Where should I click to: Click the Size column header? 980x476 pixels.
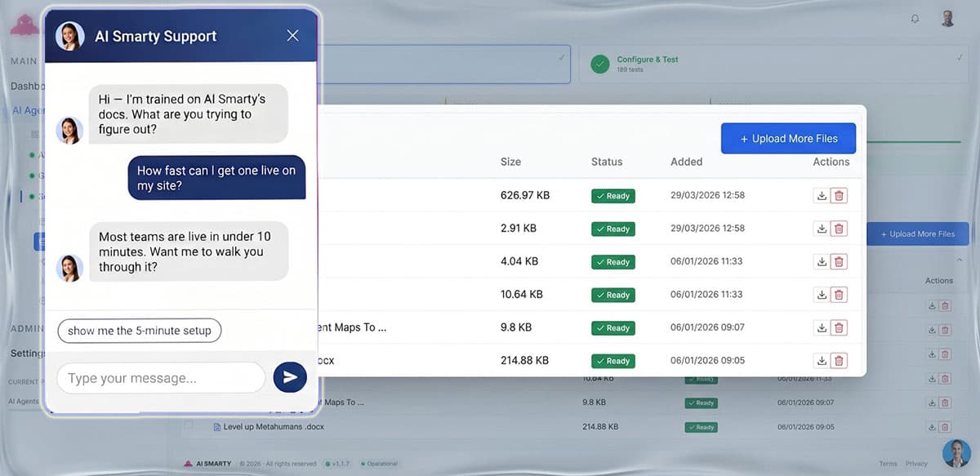[510, 162]
